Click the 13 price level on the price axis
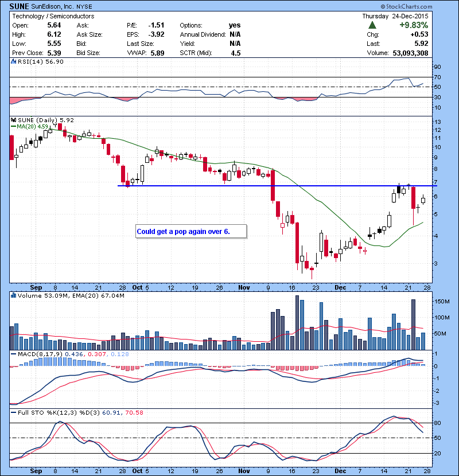The image size is (459, 476). click(438, 122)
